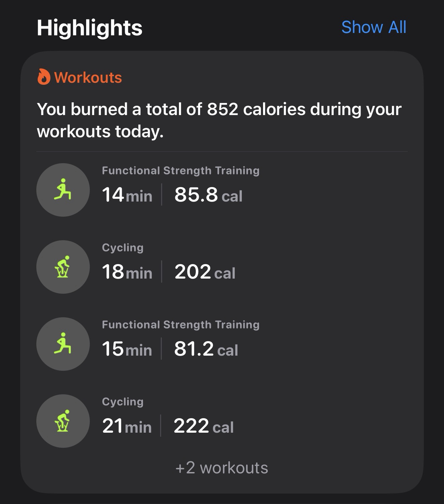Expand the +2 workouts list

coord(222,468)
